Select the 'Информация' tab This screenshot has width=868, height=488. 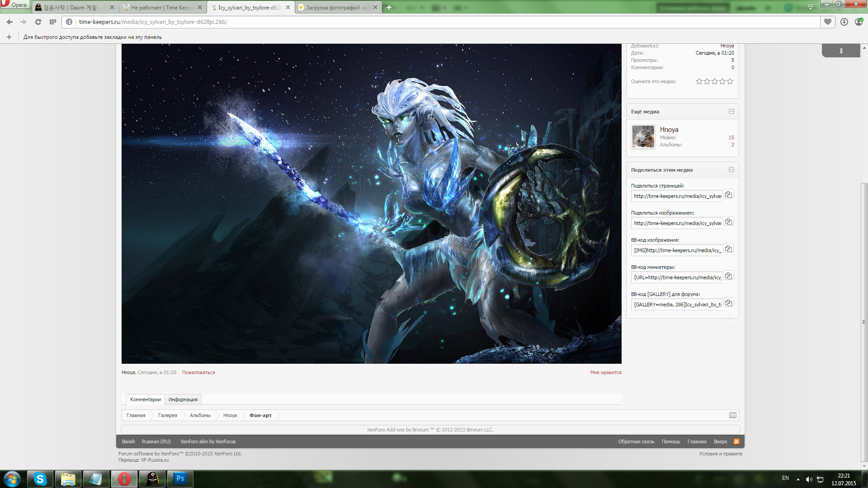(183, 399)
